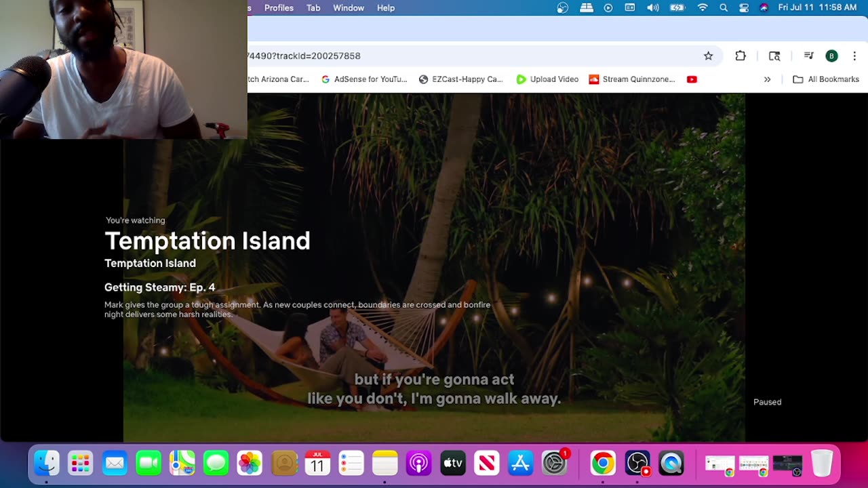
Task: Open the Window menu
Action: (x=349, y=8)
